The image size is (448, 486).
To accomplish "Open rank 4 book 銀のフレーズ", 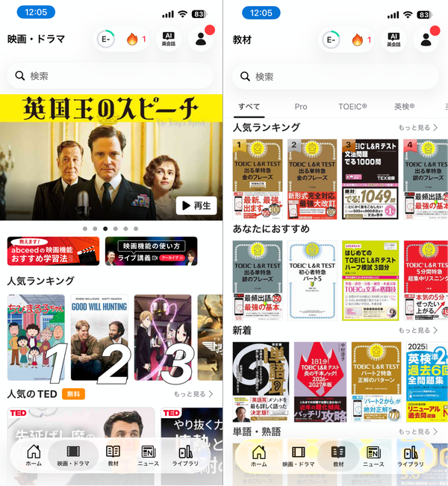I will (426, 179).
